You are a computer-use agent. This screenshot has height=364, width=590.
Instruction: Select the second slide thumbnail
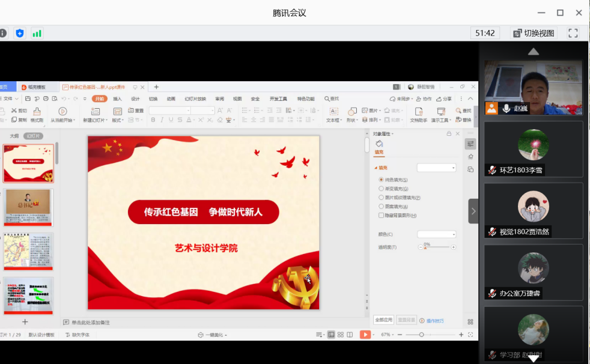pyautogui.click(x=29, y=208)
